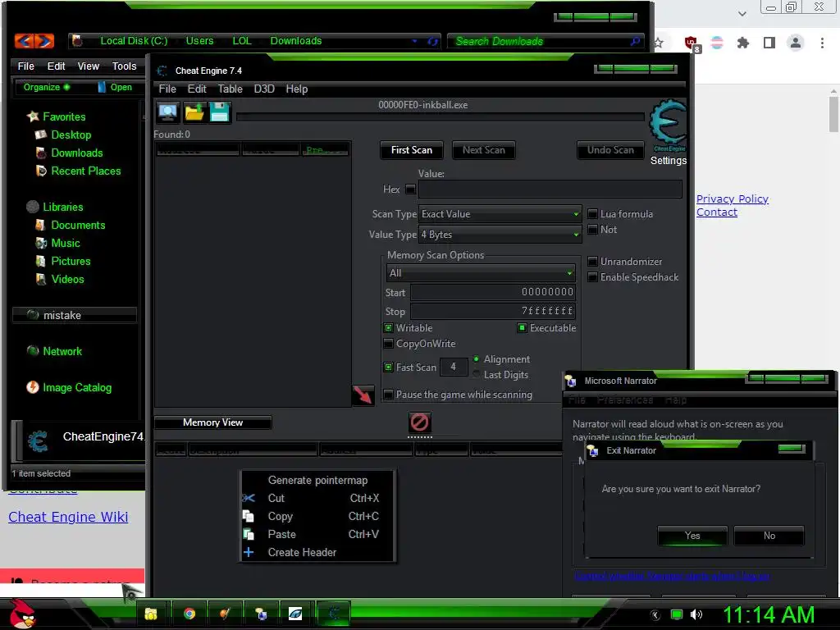Click the scan progress bar

(441, 116)
